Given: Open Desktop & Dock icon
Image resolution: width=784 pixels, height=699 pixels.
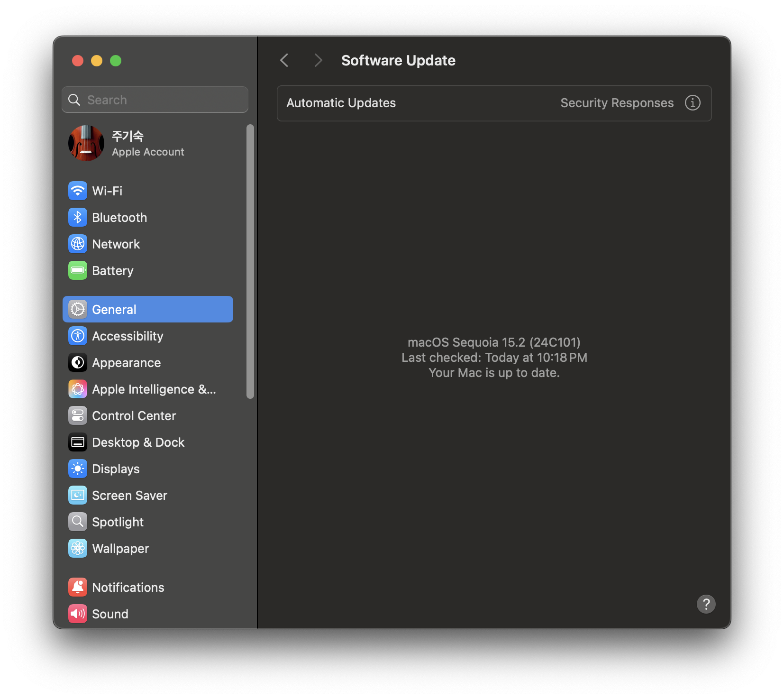Looking at the screenshot, I should pyautogui.click(x=78, y=442).
